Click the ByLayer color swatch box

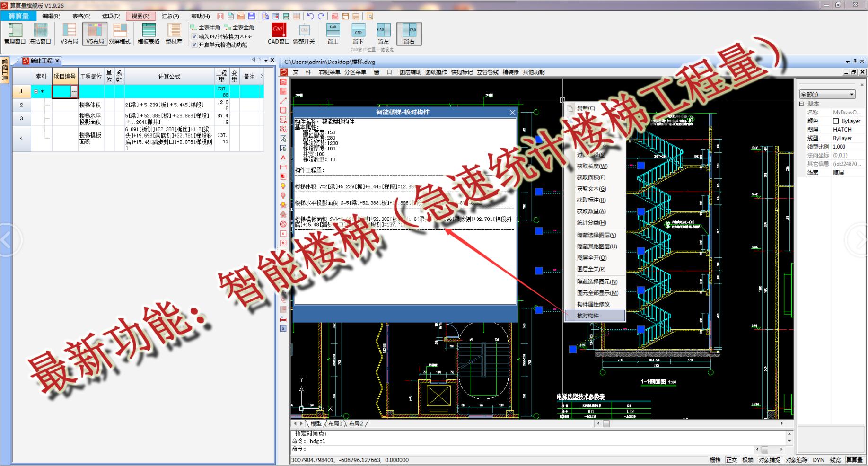[x=836, y=121]
